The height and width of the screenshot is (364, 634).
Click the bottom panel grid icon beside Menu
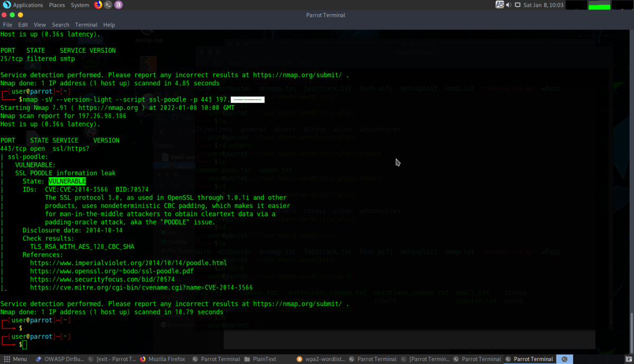point(7,359)
